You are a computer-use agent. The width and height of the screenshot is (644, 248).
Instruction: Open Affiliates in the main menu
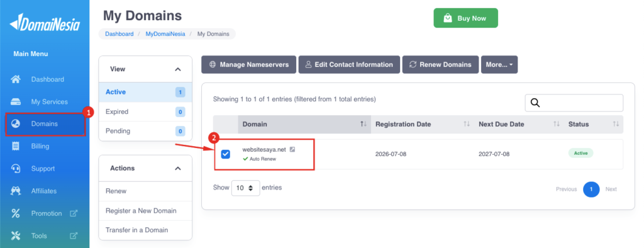45,191
